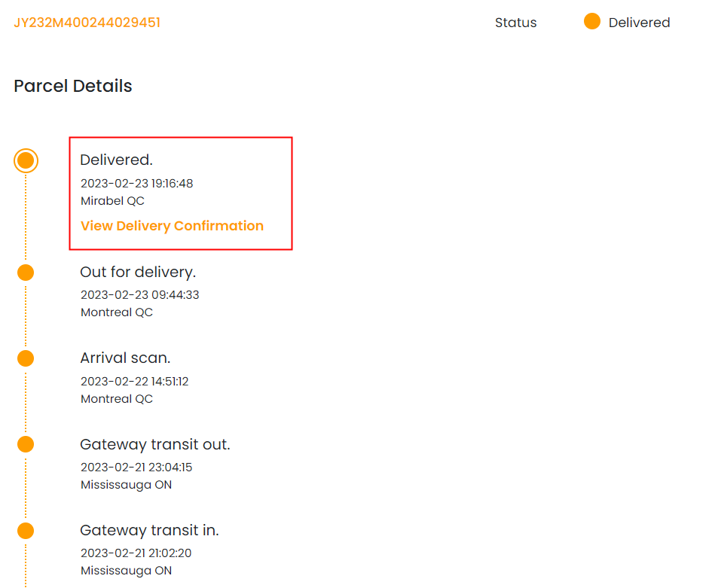Select the Gateway transit in timeline dot
Viewport: 712px width, 588px height.
(x=26, y=531)
